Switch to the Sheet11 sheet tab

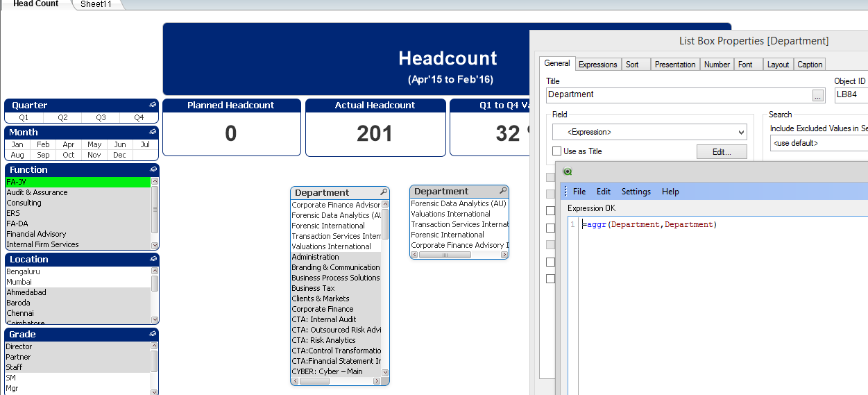[96, 4]
